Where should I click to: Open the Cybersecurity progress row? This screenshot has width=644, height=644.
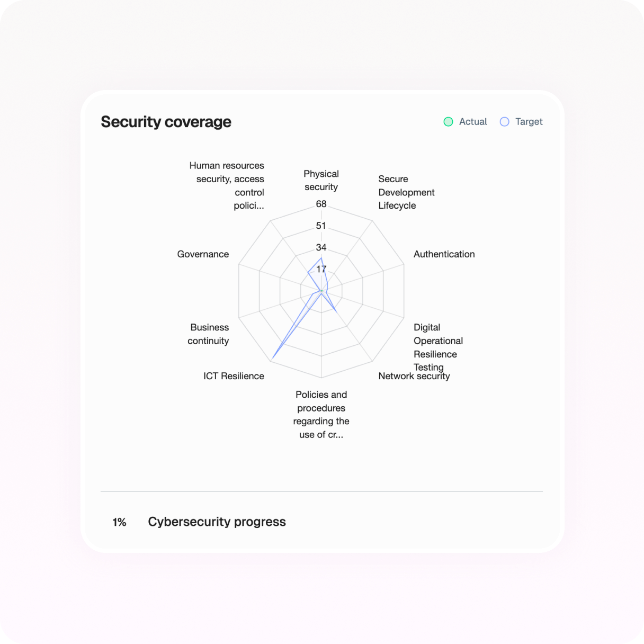[217, 522]
